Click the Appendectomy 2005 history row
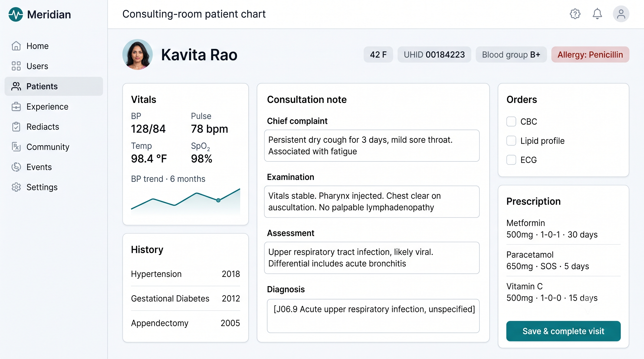This screenshot has height=359, width=644. point(186,323)
